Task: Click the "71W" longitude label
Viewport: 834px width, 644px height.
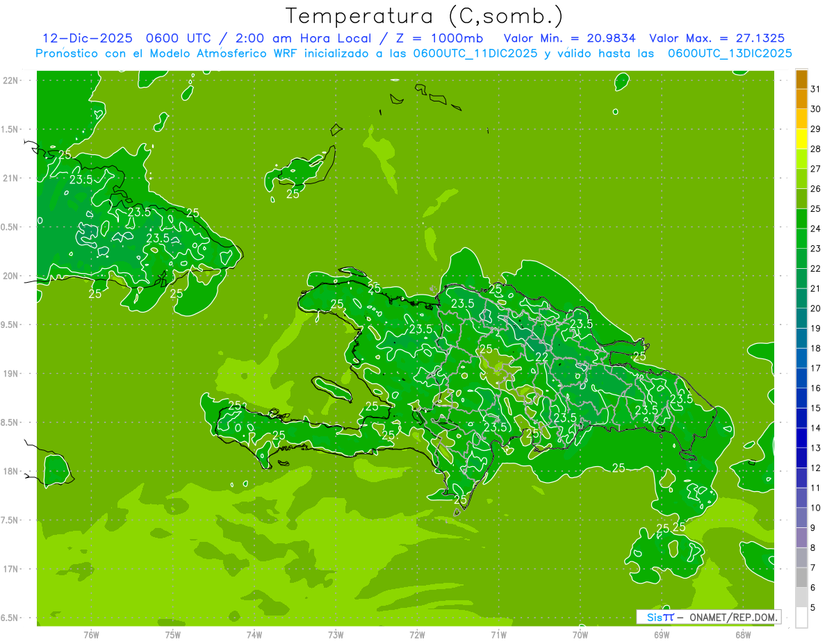Action: pyautogui.click(x=498, y=635)
